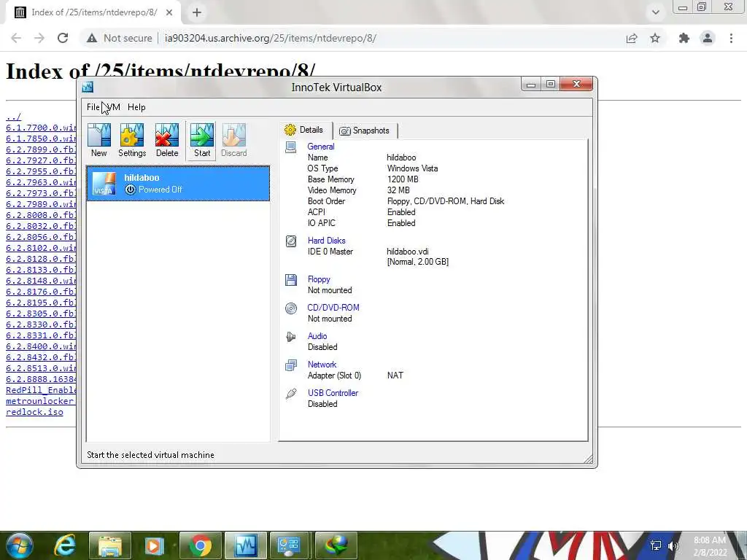Open Windows Explorer folder in taskbar
747x560 pixels.
point(110,545)
